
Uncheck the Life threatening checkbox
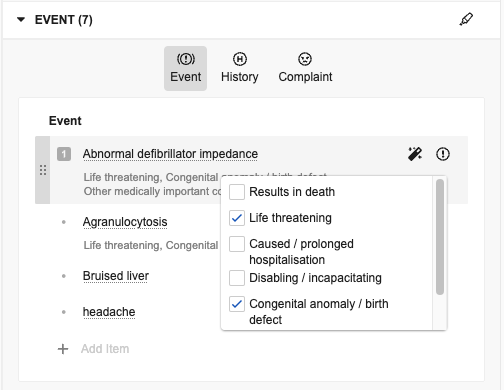[x=237, y=218]
